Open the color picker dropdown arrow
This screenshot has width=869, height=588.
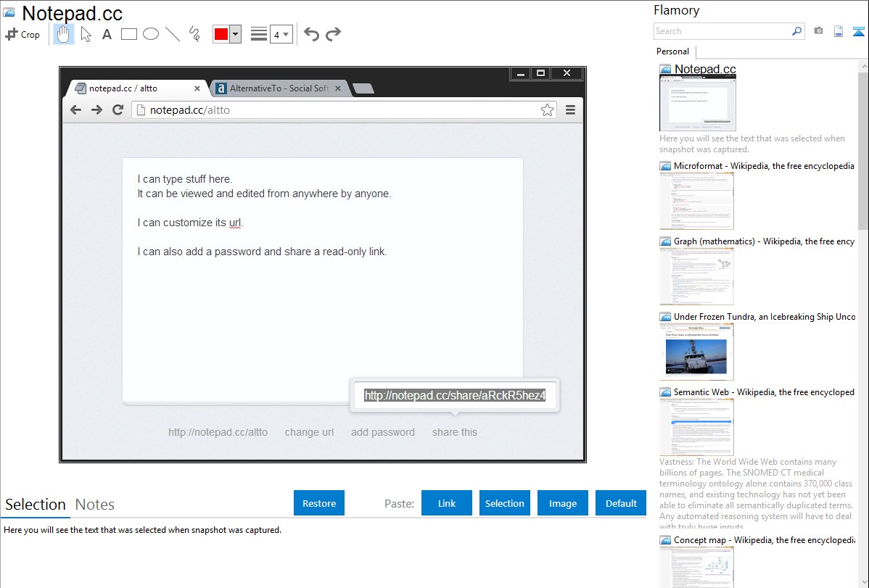(x=235, y=34)
